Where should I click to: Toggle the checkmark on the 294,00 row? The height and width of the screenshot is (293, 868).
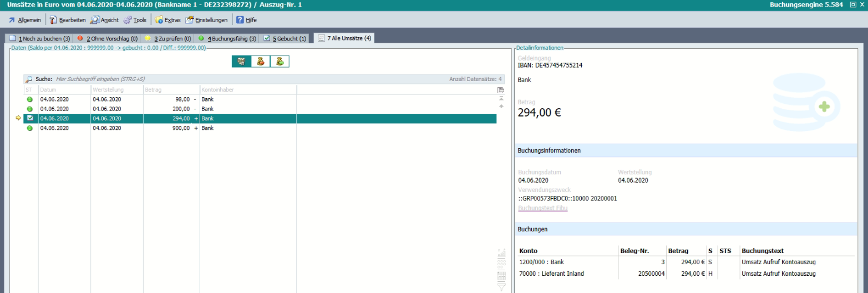tap(30, 118)
